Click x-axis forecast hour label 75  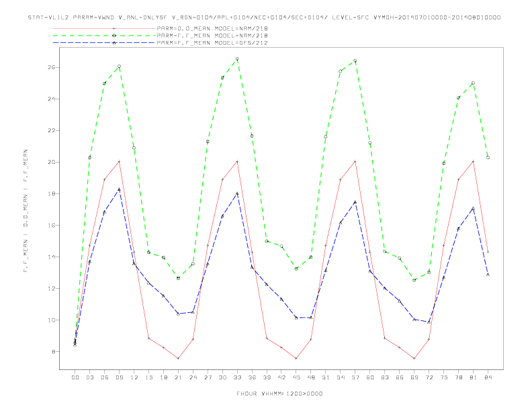pos(444,377)
